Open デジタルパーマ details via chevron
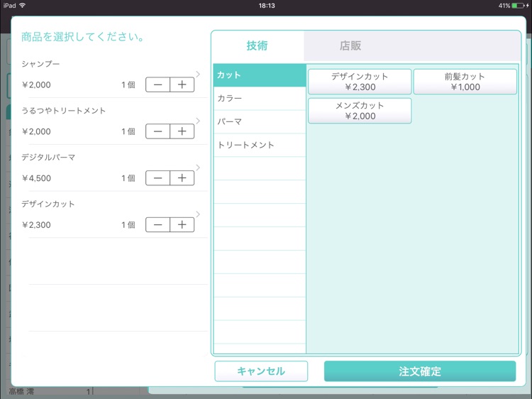Image resolution: width=532 pixels, height=399 pixels. click(x=198, y=168)
